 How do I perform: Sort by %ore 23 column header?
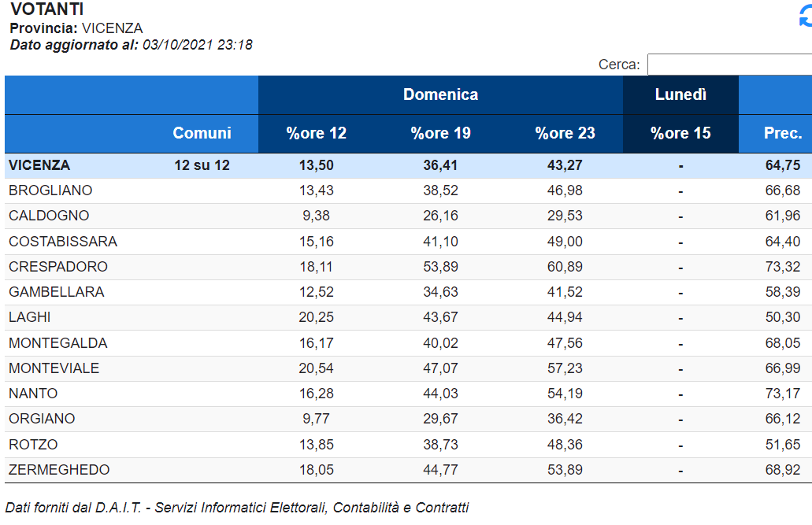(x=565, y=134)
